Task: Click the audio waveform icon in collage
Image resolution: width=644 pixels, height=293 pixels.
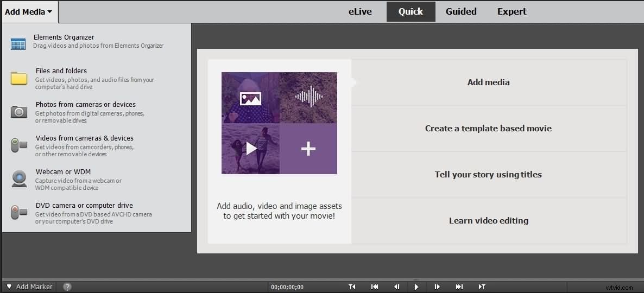Action: click(309, 97)
